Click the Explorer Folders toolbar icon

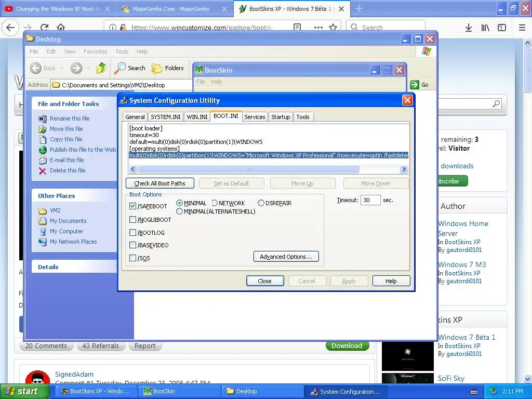click(x=157, y=68)
